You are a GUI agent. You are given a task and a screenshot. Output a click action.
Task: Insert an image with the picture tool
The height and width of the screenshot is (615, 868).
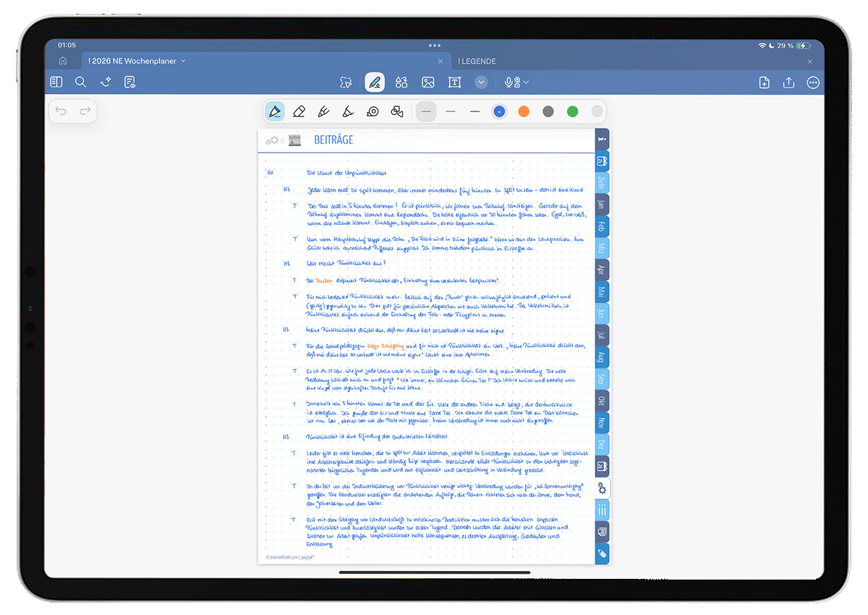point(428,82)
